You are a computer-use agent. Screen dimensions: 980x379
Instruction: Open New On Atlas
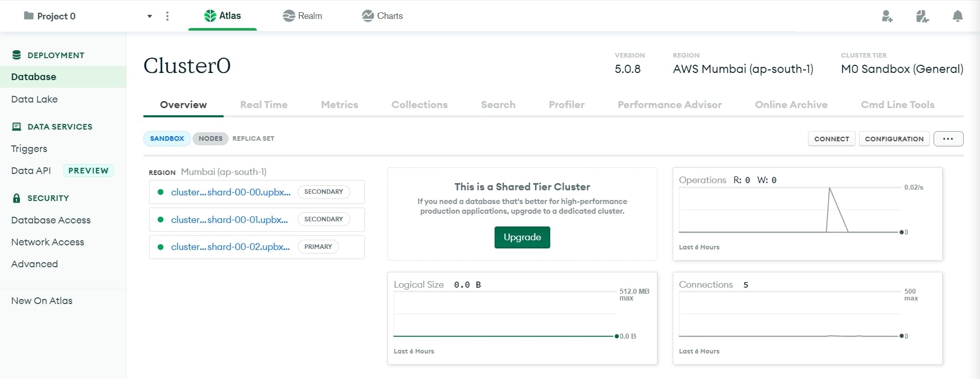(42, 300)
